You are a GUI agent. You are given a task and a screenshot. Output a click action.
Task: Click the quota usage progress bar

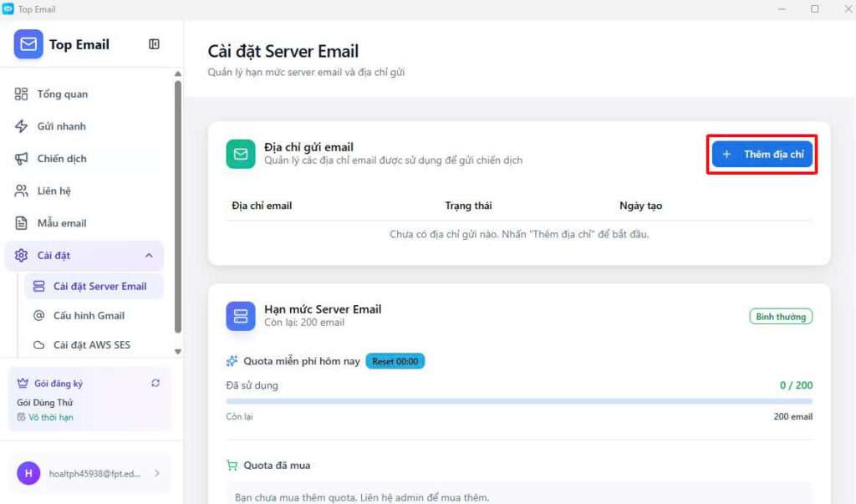tap(519, 401)
